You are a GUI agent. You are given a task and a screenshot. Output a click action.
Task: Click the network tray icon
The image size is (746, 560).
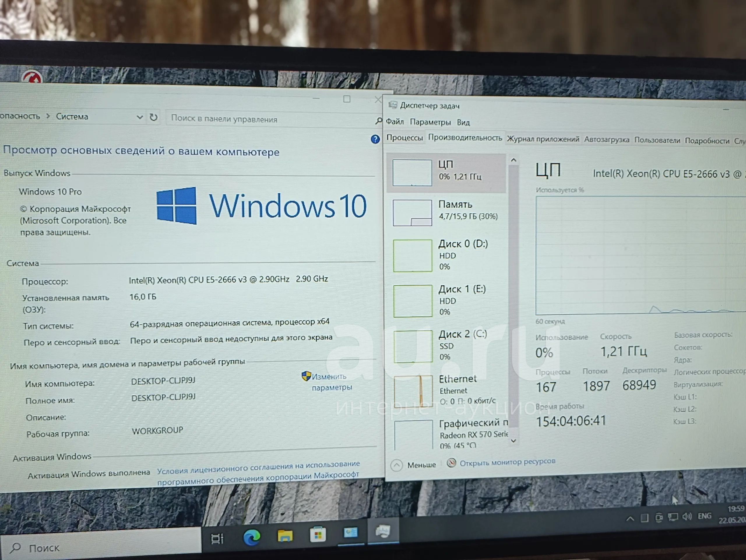point(673,517)
